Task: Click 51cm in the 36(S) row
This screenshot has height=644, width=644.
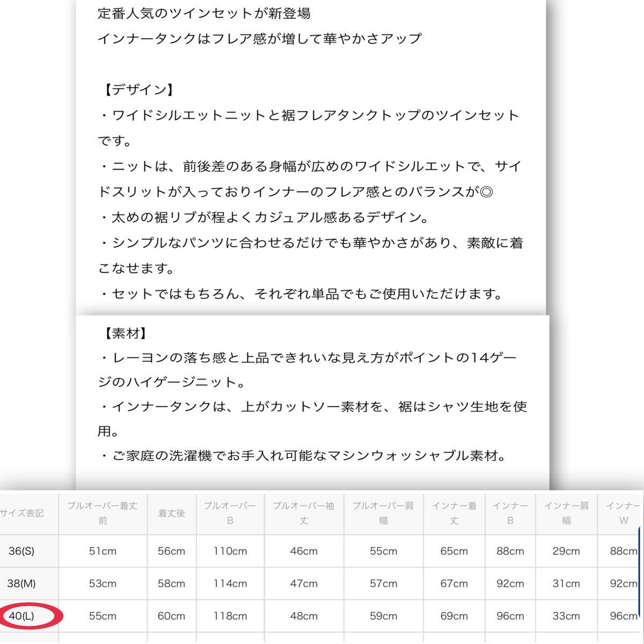Action: tap(103, 551)
